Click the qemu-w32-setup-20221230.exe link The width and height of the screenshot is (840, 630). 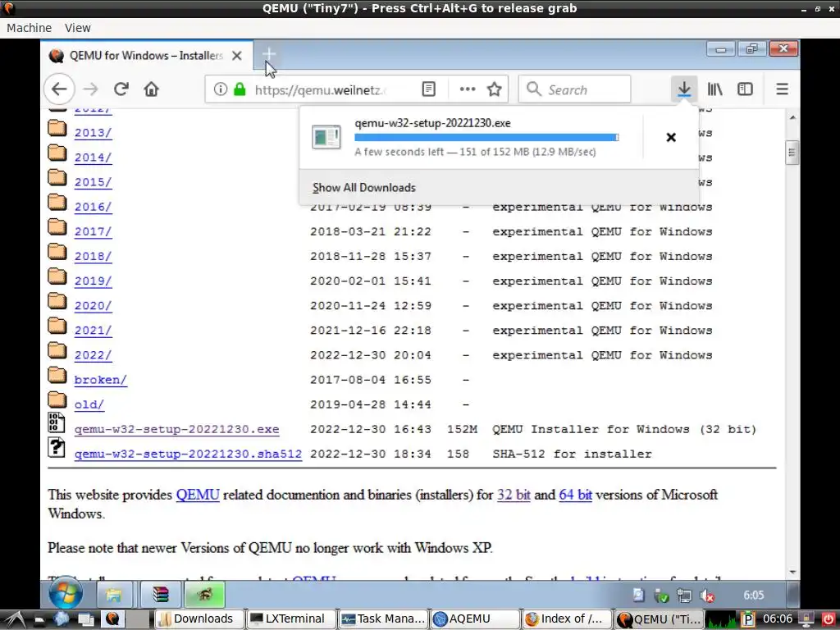click(x=177, y=429)
